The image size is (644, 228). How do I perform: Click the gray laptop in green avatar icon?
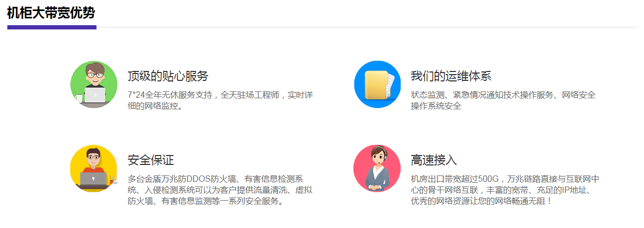point(95,95)
